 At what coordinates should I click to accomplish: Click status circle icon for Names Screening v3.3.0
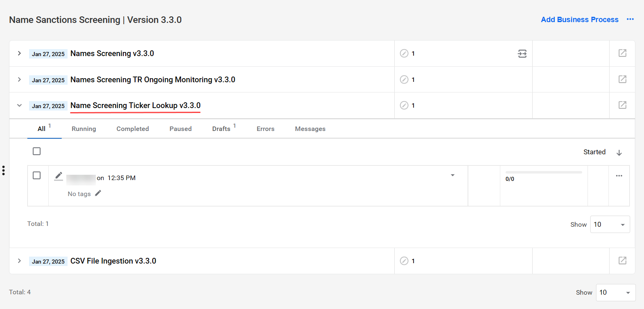404,53
